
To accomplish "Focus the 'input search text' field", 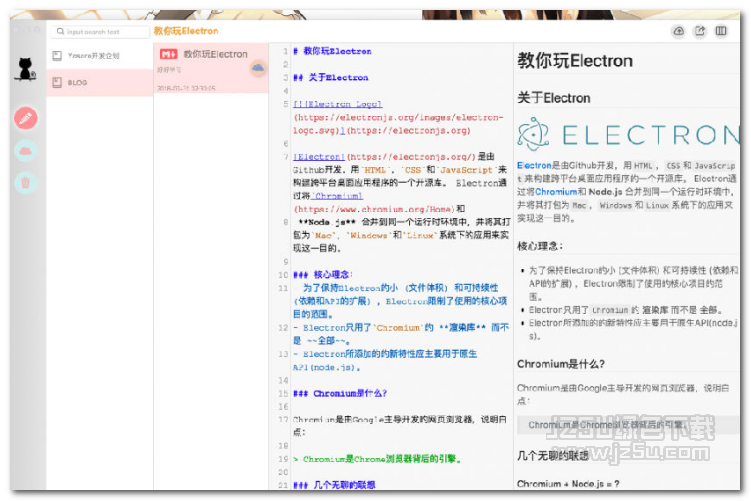I will (100, 32).
